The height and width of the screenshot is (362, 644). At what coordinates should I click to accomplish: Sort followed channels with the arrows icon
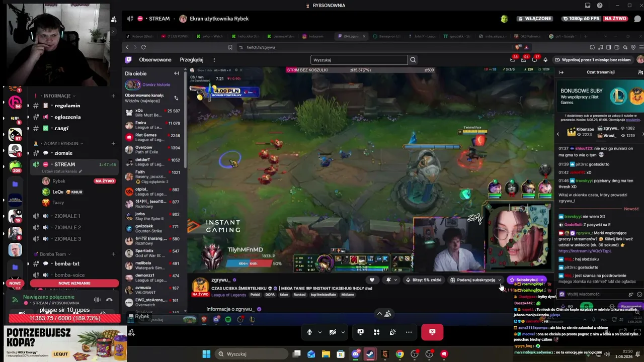pyautogui.click(x=176, y=98)
